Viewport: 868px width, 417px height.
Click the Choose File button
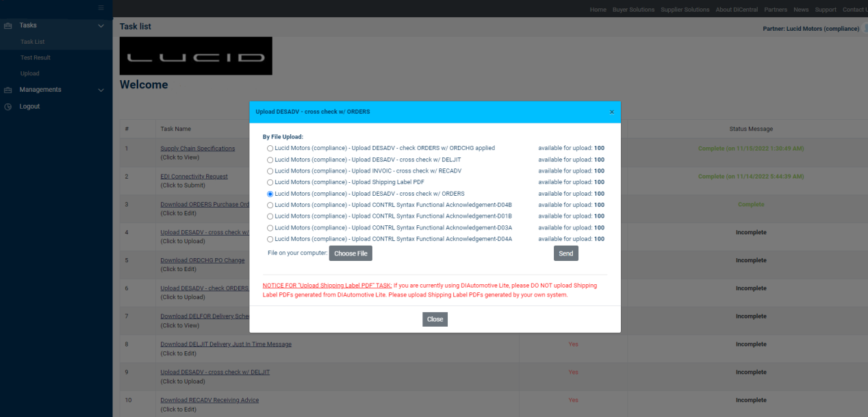point(350,253)
